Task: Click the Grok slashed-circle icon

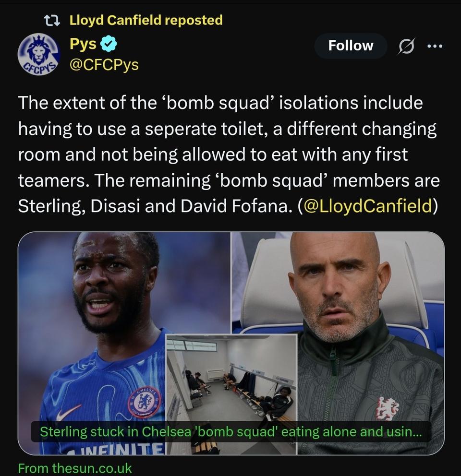Action: [x=407, y=46]
